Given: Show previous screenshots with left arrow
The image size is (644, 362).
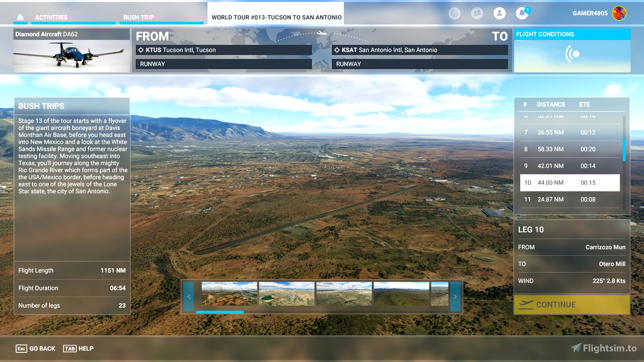Looking at the screenshot, I should [189, 297].
